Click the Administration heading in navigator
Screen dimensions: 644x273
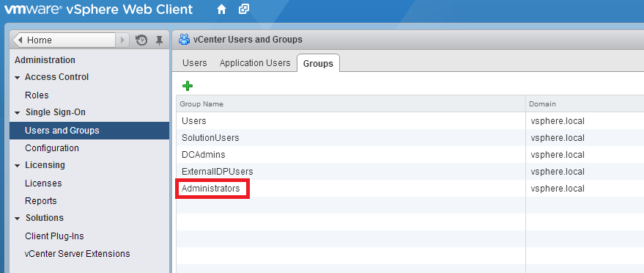pyautogui.click(x=45, y=60)
